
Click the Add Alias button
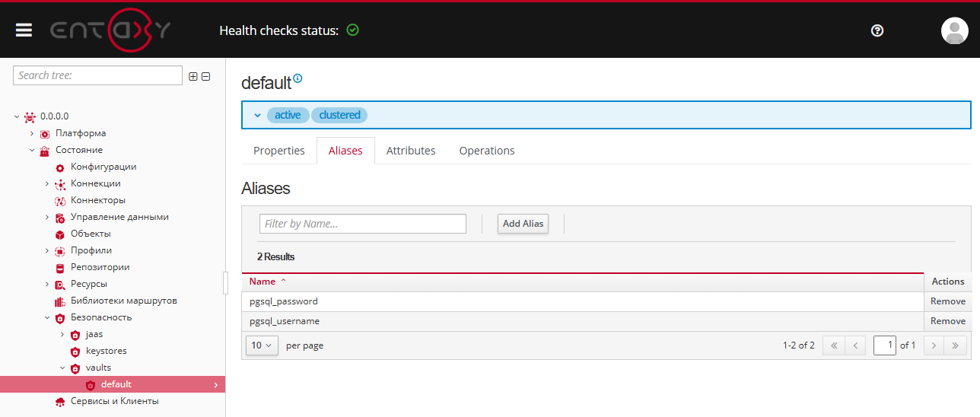(523, 224)
